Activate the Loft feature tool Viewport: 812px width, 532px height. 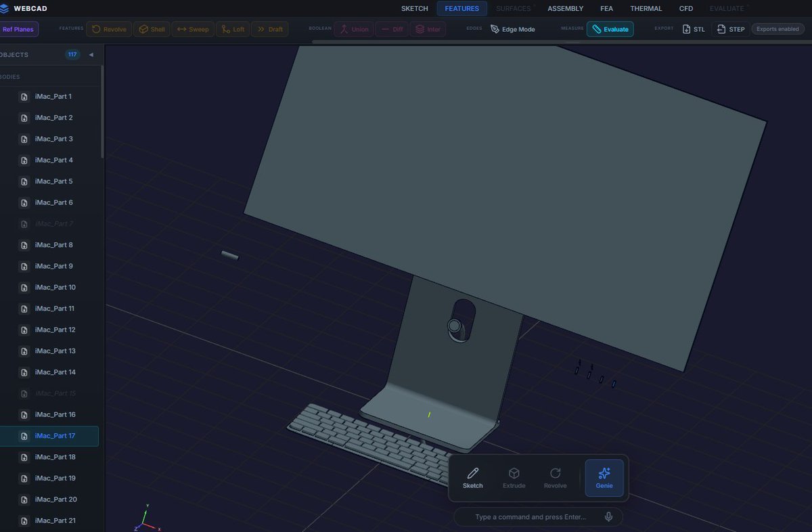233,30
